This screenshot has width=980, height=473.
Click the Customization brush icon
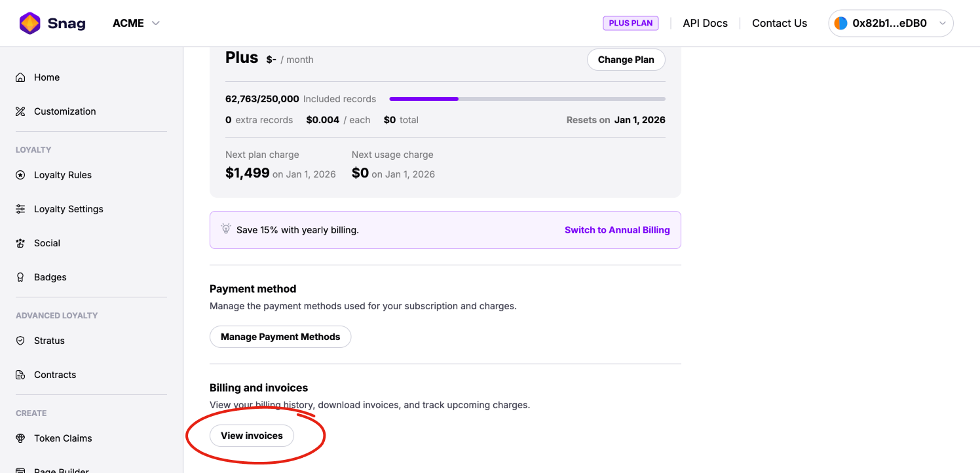point(20,111)
